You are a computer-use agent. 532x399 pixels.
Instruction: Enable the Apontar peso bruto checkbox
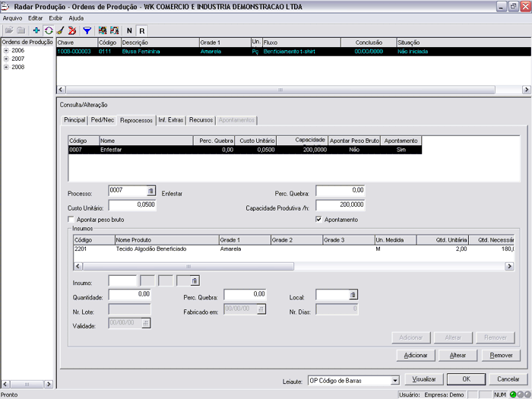point(71,220)
